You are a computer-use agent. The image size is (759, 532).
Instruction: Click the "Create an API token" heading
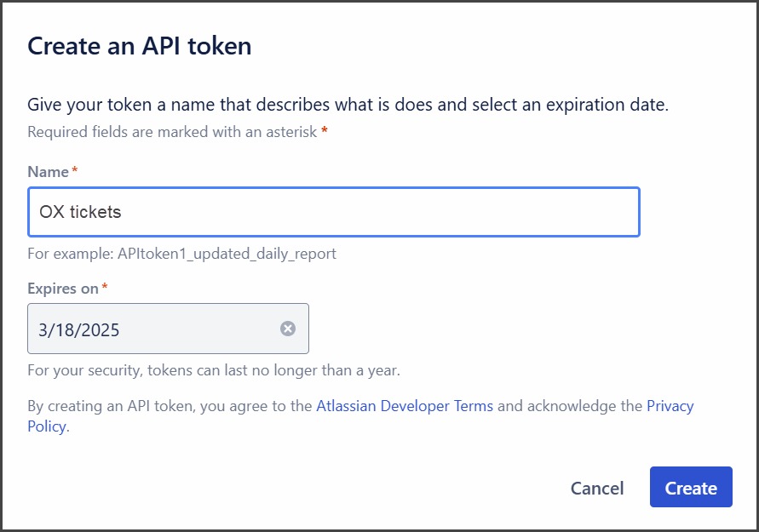click(x=140, y=45)
